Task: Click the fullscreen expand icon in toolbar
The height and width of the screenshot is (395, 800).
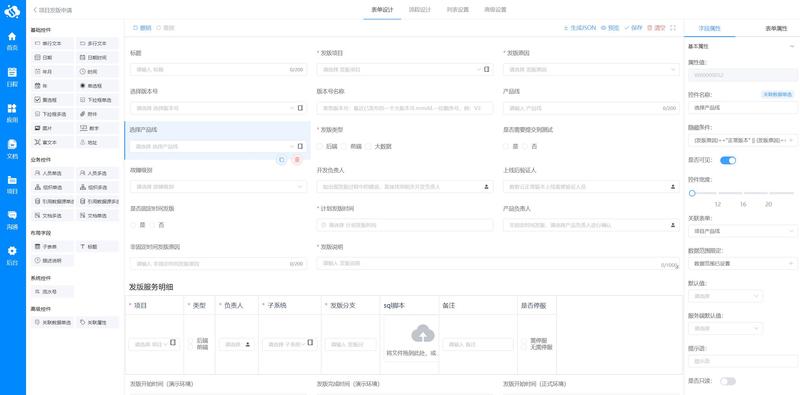Action: coord(673,28)
